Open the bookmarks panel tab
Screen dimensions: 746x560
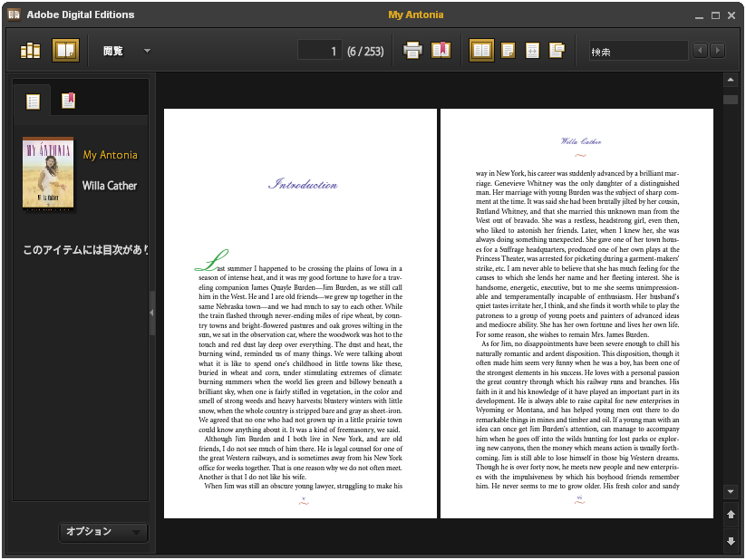(69, 101)
